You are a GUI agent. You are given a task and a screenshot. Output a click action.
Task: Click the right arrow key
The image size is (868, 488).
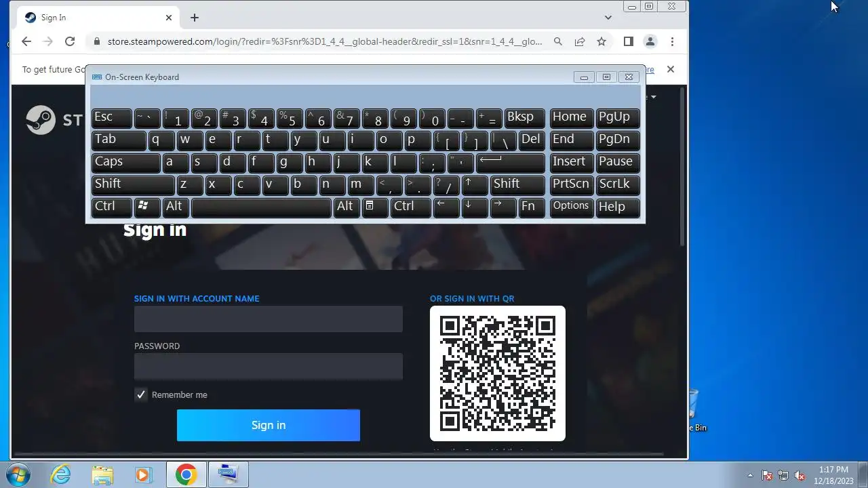pyautogui.click(x=503, y=207)
